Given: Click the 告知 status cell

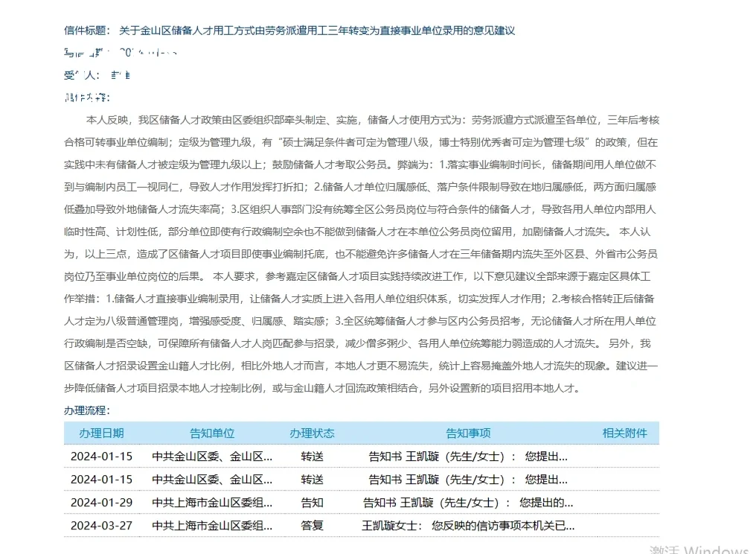Looking at the screenshot, I should click(x=313, y=503).
